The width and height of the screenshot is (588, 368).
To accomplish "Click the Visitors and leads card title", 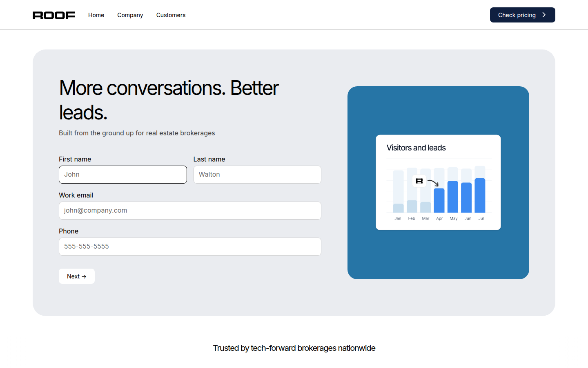I will point(416,148).
